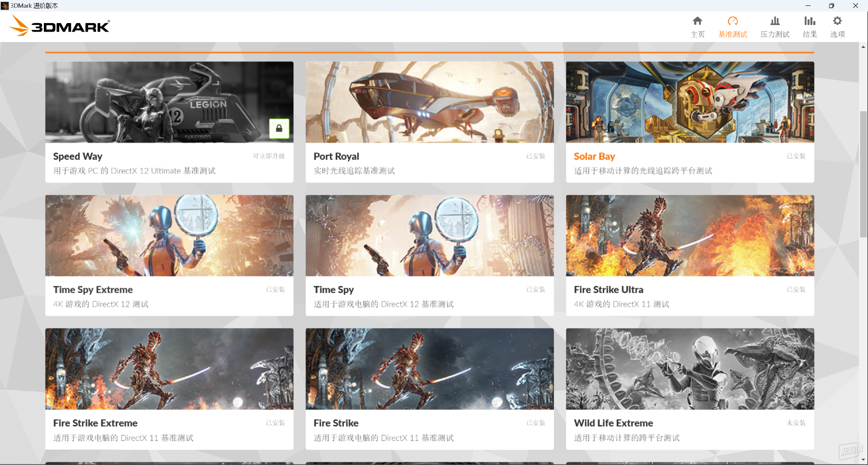868x465 pixels.
Task: Click the Speed Way title
Action: pyautogui.click(x=78, y=157)
